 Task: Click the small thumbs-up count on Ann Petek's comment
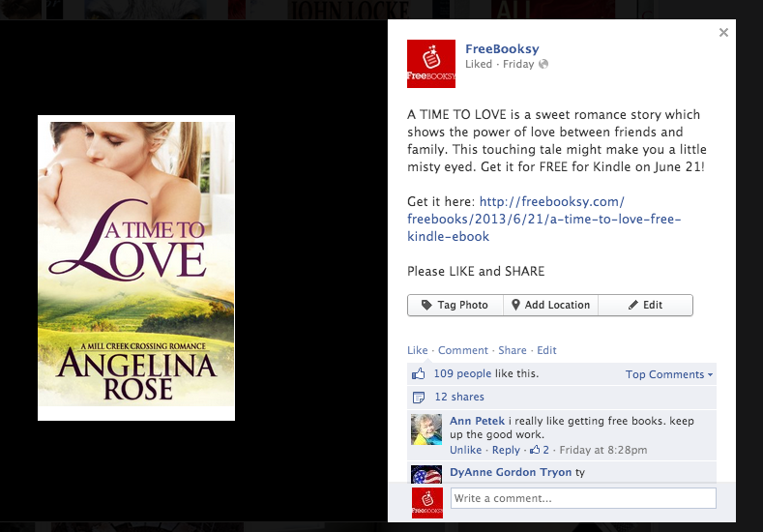tap(540, 450)
